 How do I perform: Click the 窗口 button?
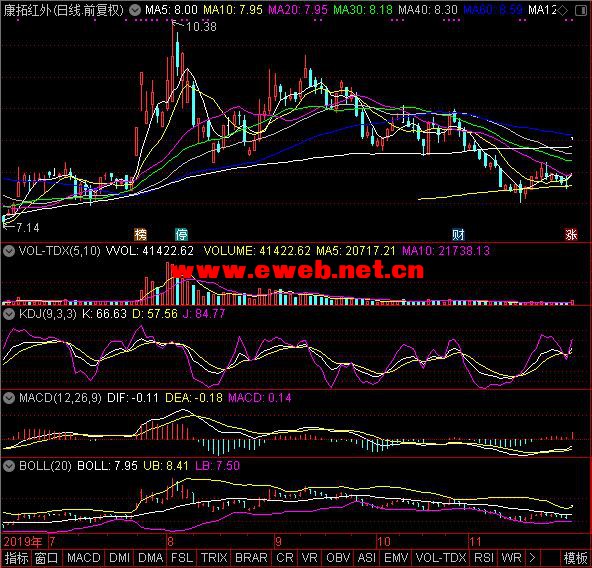(x=46, y=558)
